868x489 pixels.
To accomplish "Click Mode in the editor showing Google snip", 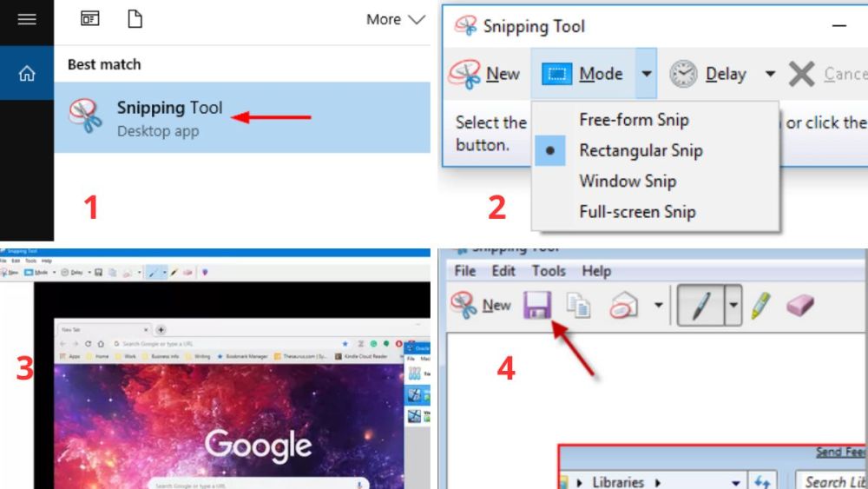I will [x=36, y=273].
